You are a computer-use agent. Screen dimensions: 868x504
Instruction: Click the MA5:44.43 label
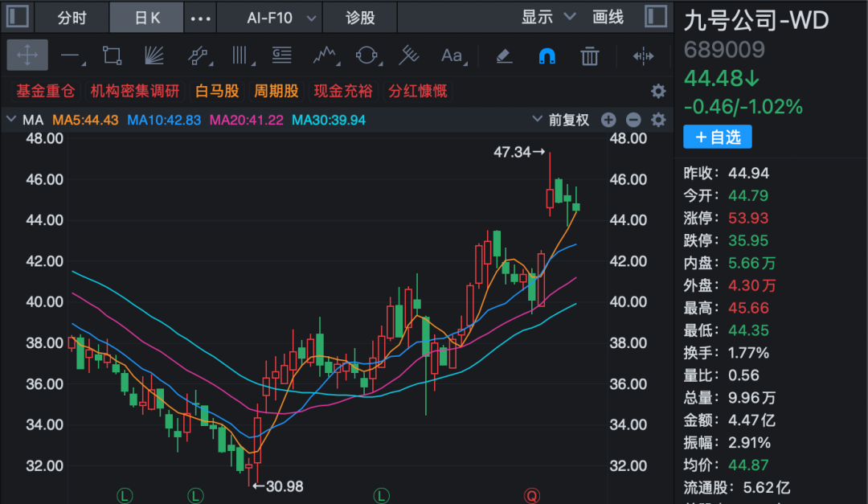click(85, 121)
